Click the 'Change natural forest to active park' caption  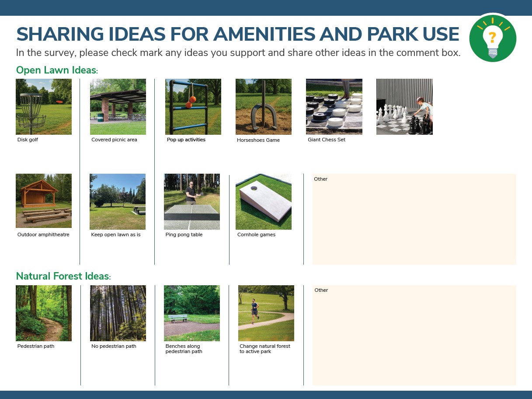point(265,349)
